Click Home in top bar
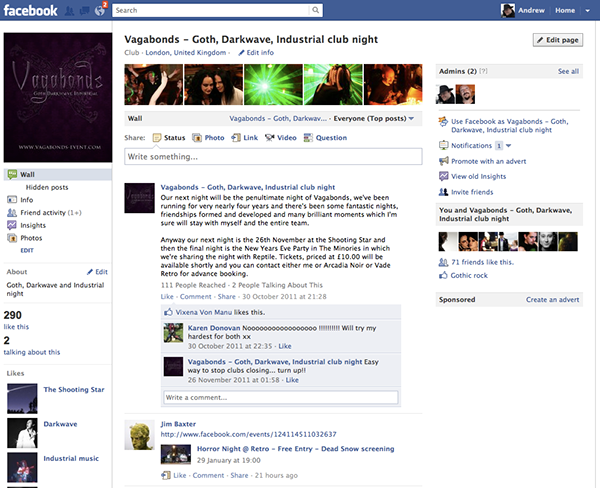This screenshot has height=488, width=600. click(565, 10)
